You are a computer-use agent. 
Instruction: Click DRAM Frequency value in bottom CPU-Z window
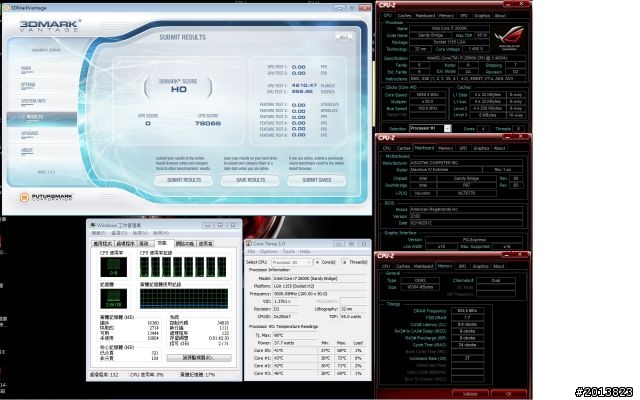pyautogui.click(x=467, y=311)
